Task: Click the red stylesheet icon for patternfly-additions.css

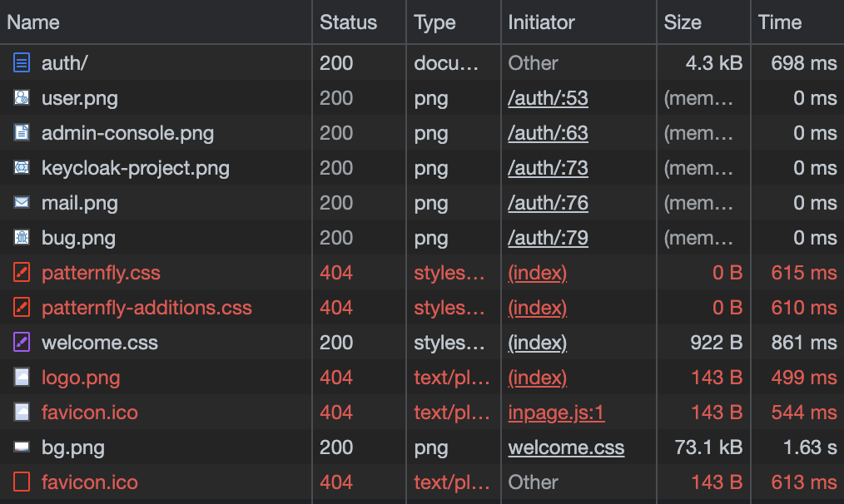Action: 22,308
